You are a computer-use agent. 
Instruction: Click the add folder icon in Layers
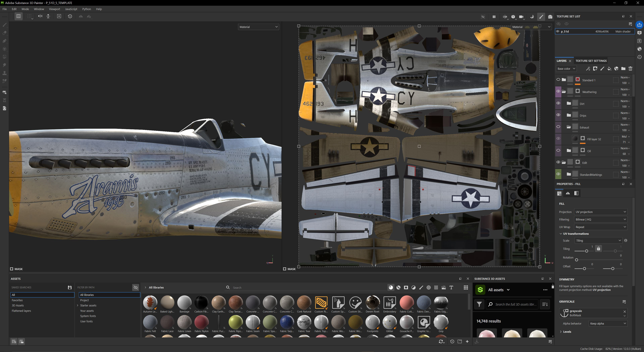pos(623,69)
